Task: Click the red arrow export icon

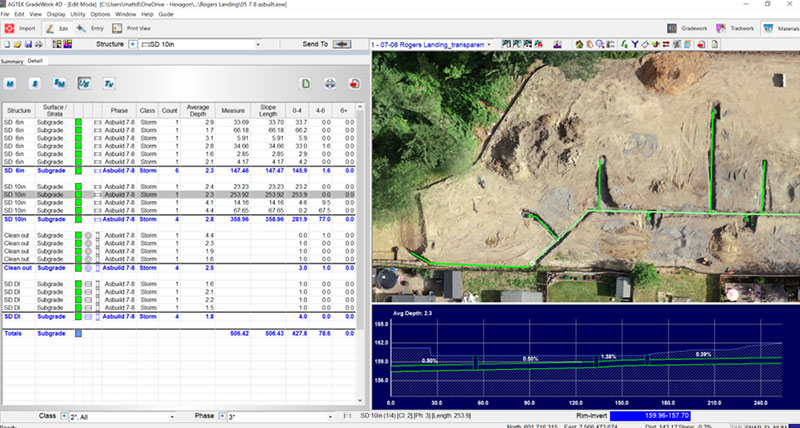Action: coord(355,84)
